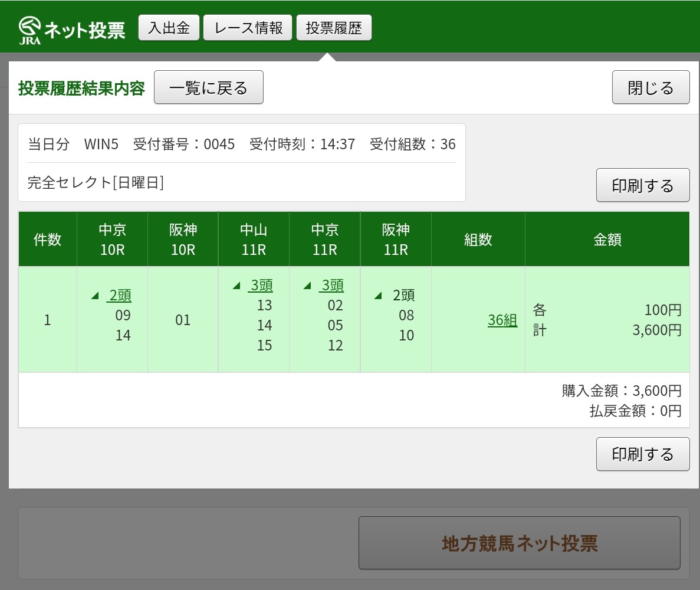Click the 件数 value 1
The height and width of the screenshot is (590, 700).
click(x=47, y=320)
